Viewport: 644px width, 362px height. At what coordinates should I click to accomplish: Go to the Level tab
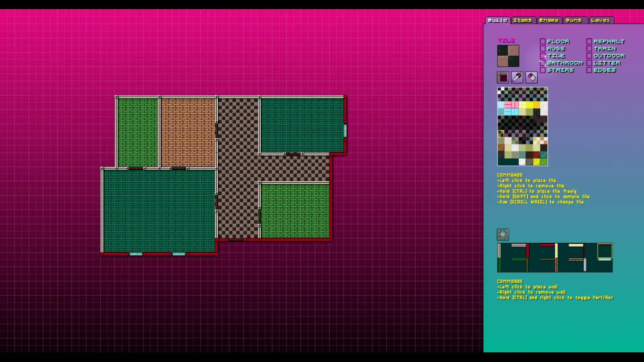coord(600,20)
